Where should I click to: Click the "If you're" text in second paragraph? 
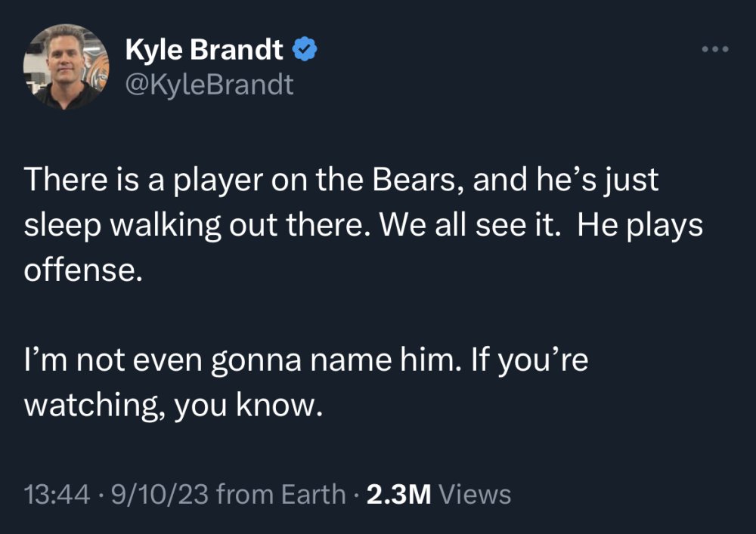(x=529, y=360)
